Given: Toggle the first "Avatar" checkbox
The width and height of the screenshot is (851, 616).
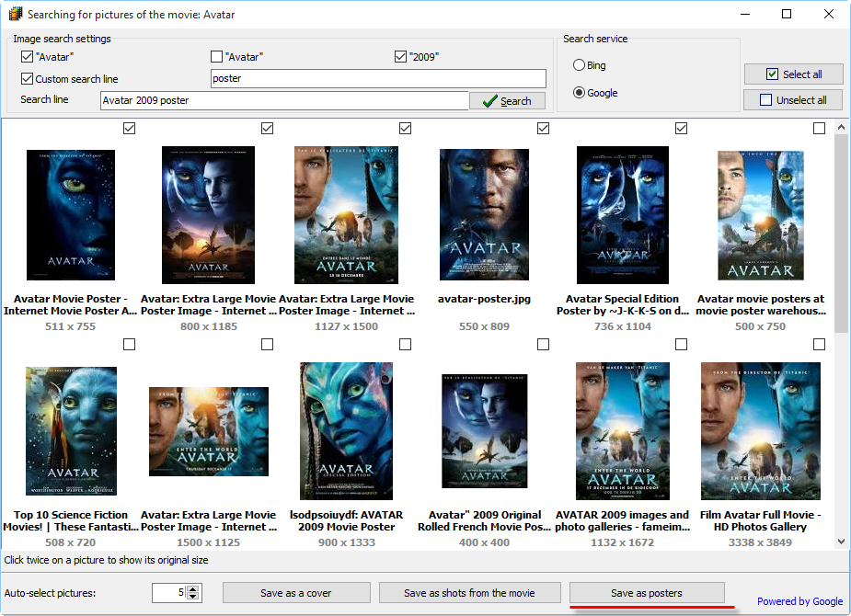Looking at the screenshot, I should (x=27, y=56).
